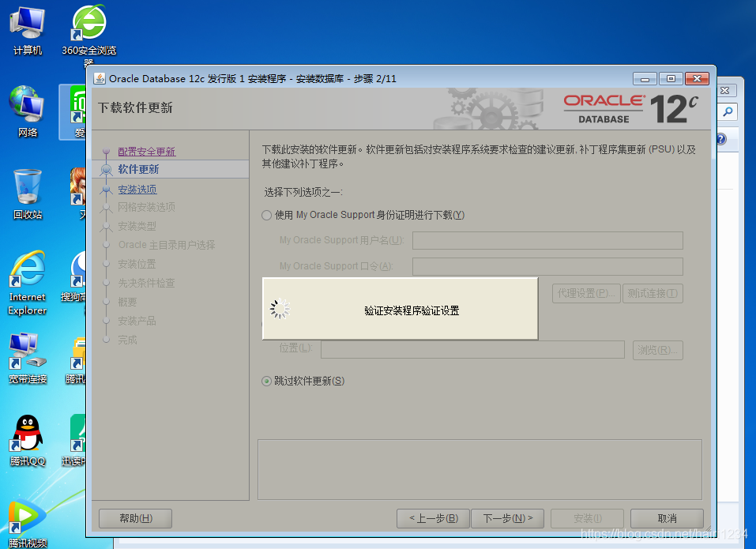
Task: Maximize the Oracle installer window
Action: tap(671, 78)
